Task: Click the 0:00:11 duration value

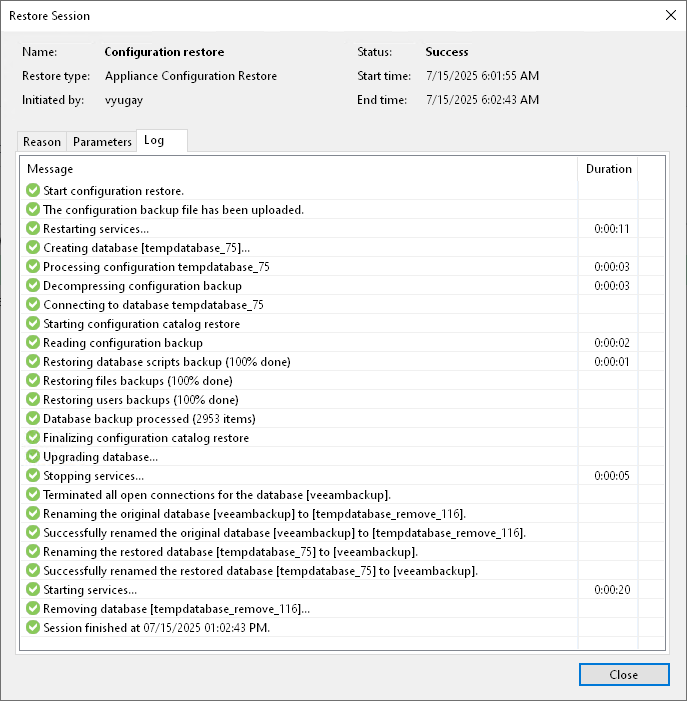Action: tap(611, 229)
